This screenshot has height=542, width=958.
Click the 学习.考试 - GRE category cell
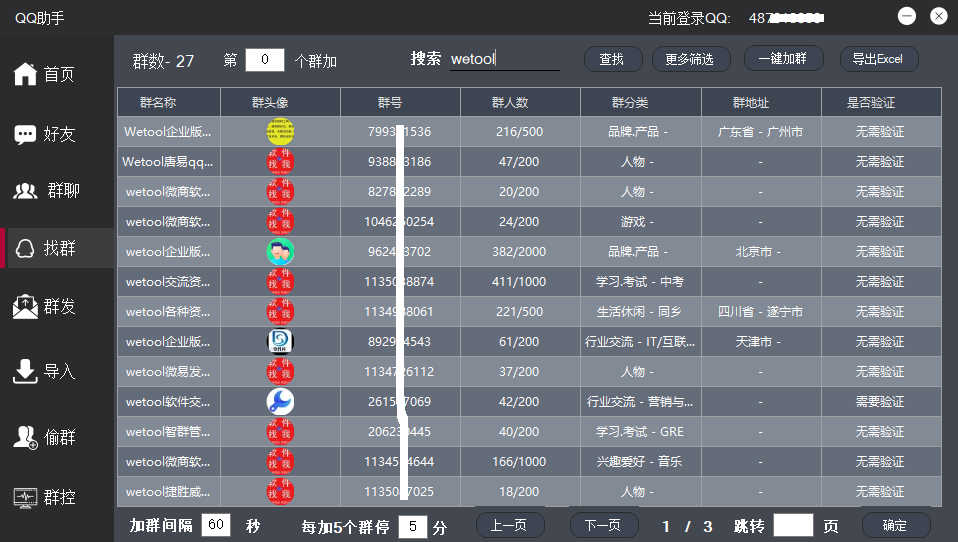point(640,431)
